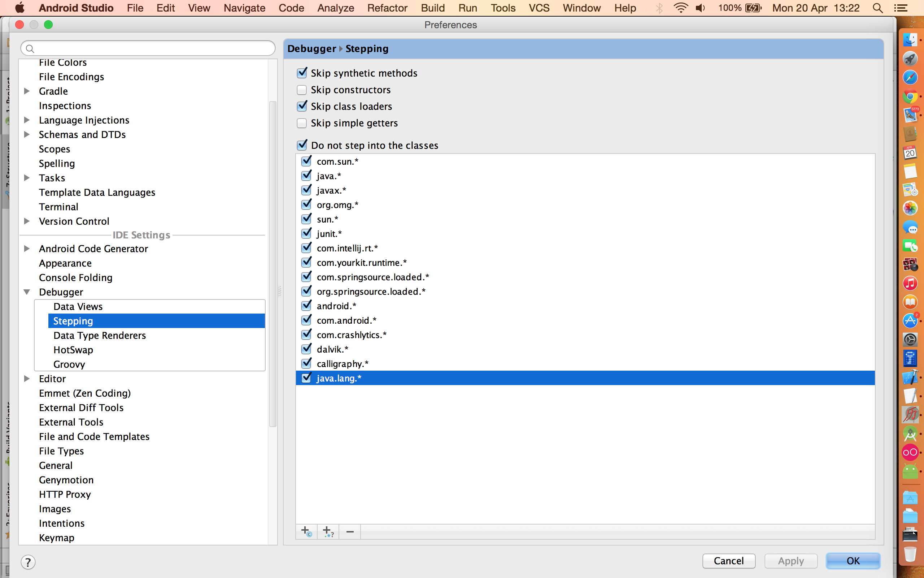
Task: Open the Inspections settings page
Action: coord(65,105)
